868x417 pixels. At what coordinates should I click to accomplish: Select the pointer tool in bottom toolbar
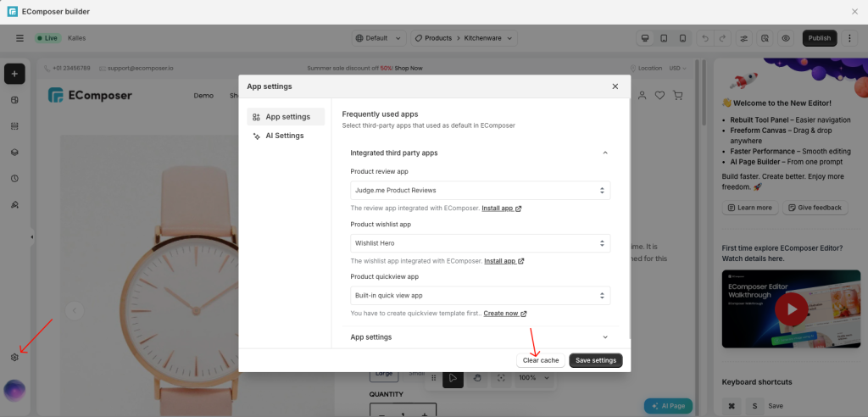[x=453, y=378]
